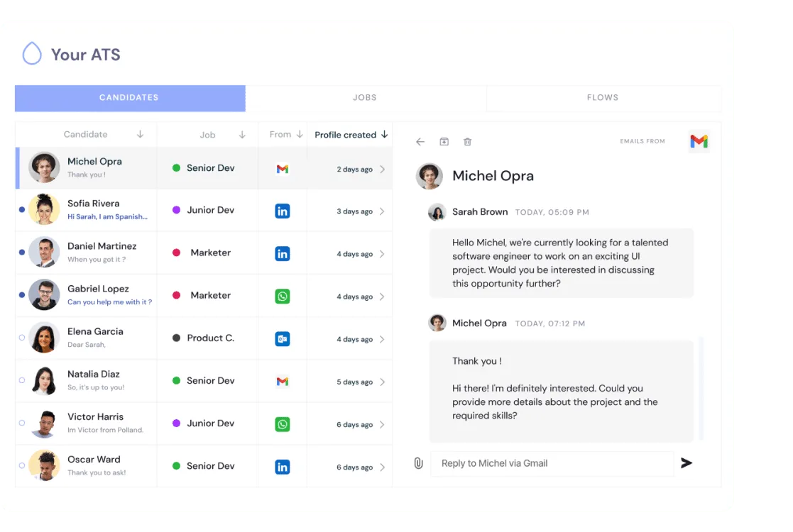Delete the conversation with the trash icon
The width and height of the screenshot is (793, 532).
point(467,142)
